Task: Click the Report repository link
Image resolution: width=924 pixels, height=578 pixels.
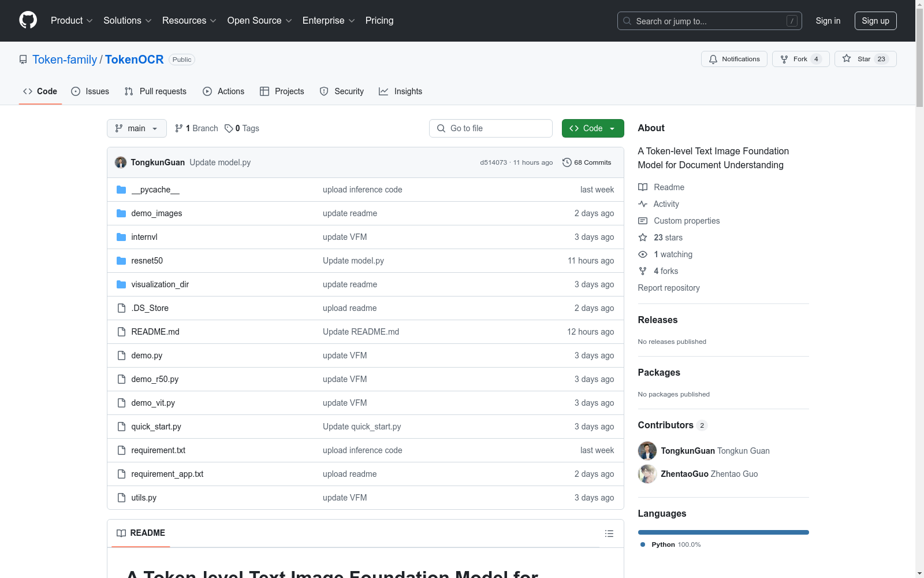Action: tap(669, 288)
